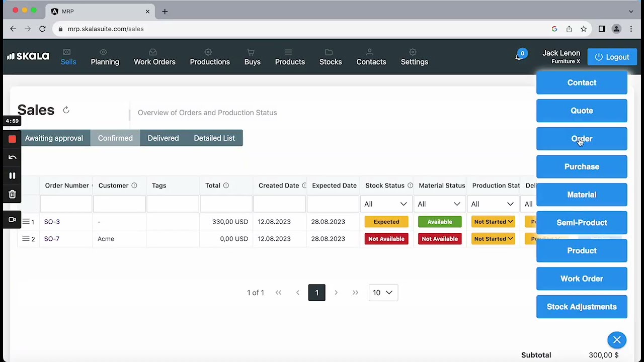
Task: Click SO-3 Available material badge
Action: [x=440, y=222]
